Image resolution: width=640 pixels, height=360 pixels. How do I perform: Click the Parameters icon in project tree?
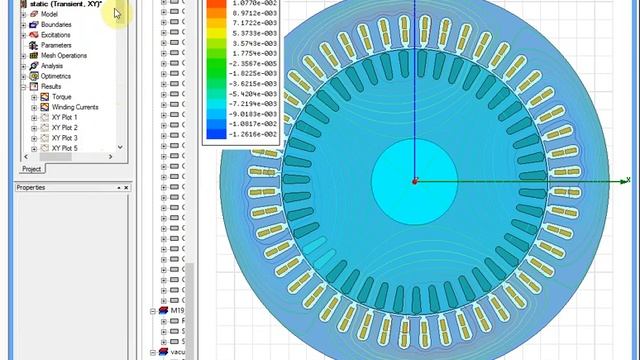[x=34, y=45]
